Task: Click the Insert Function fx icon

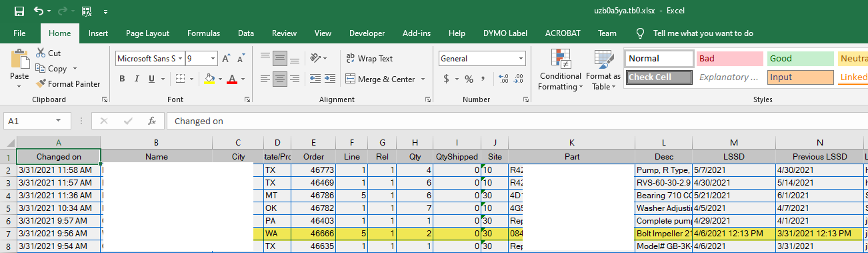Action: pyautogui.click(x=152, y=121)
